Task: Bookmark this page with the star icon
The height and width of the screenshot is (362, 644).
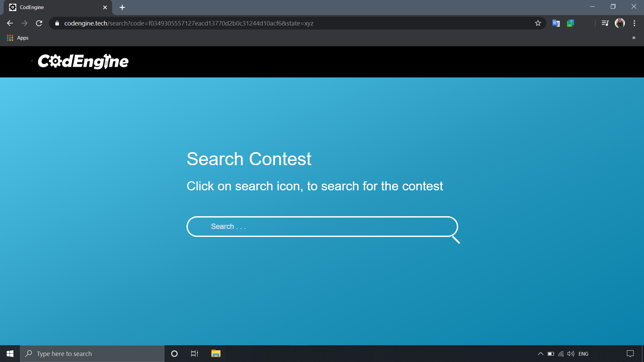Action: tap(538, 23)
